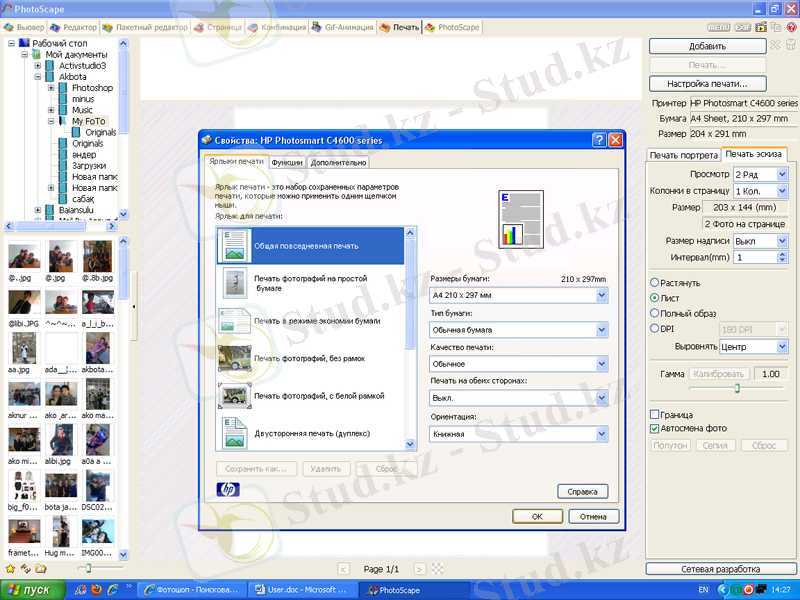
Task: Click the EXIF icon in top bar
Action: (743, 27)
